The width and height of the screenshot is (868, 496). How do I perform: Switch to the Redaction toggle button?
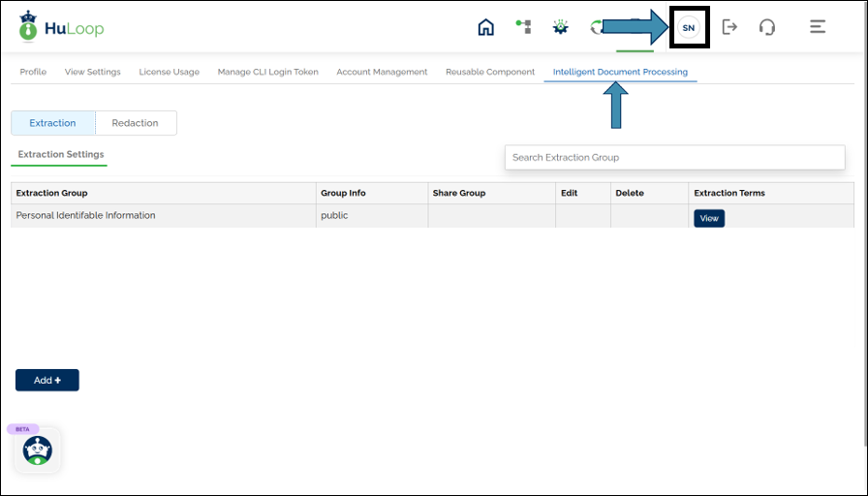click(x=136, y=123)
